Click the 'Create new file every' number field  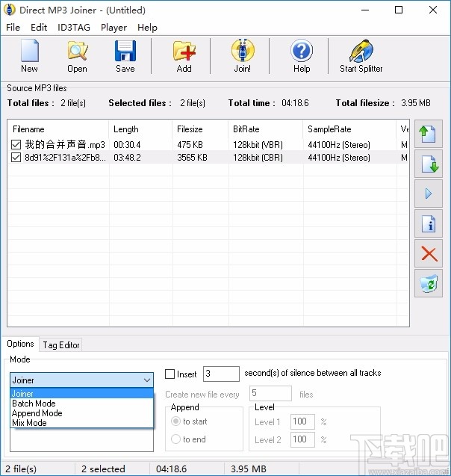point(270,393)
